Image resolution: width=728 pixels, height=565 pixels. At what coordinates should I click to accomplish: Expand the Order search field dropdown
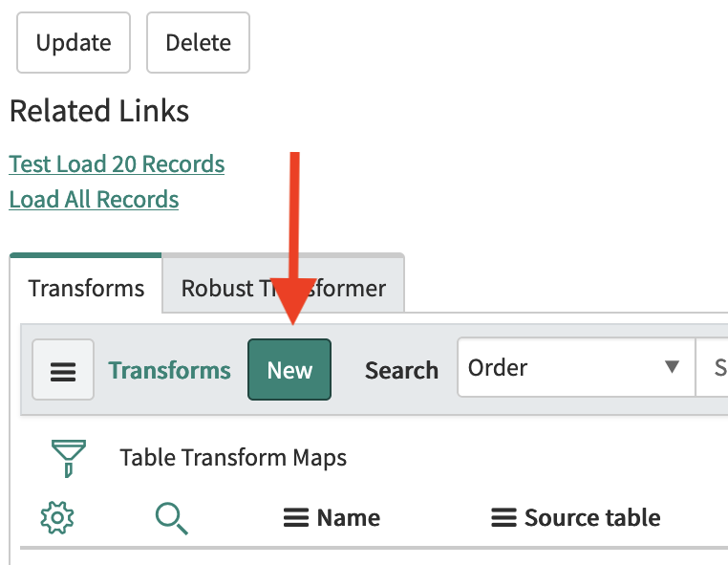pyautogui.click(x=576, y=367)
